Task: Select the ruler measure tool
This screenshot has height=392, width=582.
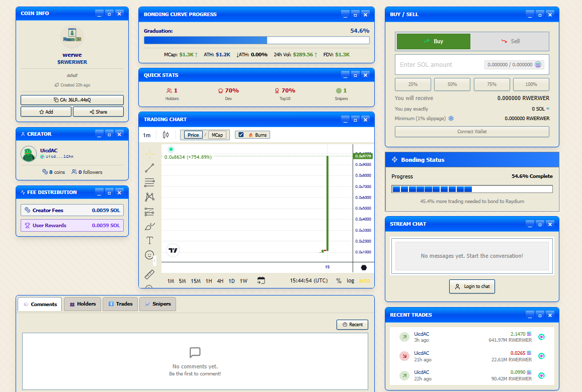Action: click(x=149, y=274)
